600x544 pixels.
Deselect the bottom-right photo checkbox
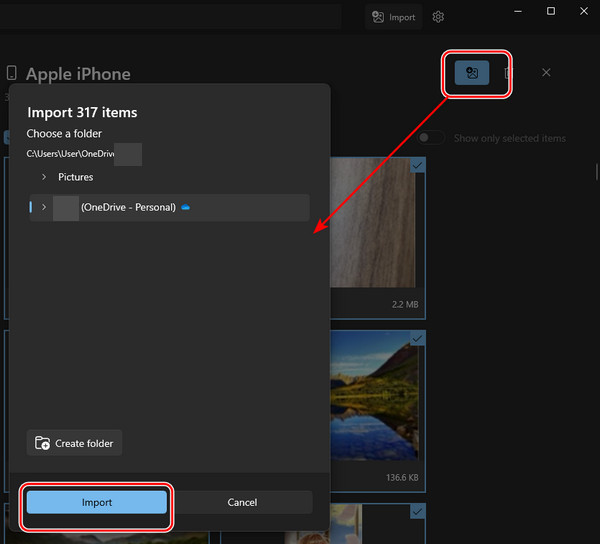(417, 511)
